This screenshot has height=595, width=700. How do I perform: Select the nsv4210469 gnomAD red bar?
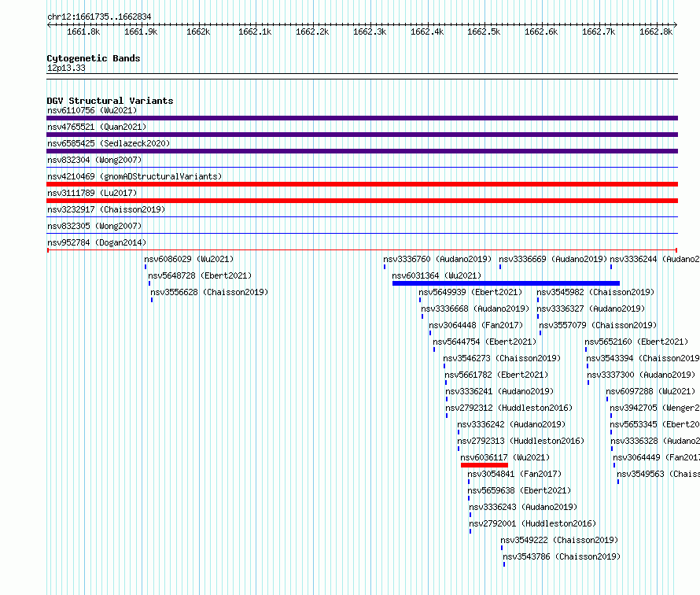[x=362, y=184]
